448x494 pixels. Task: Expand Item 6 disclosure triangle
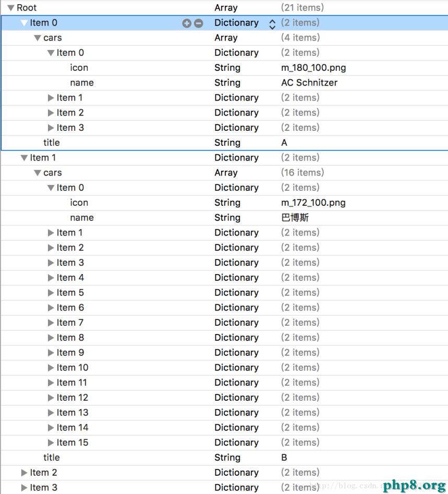tap(51, 308)
